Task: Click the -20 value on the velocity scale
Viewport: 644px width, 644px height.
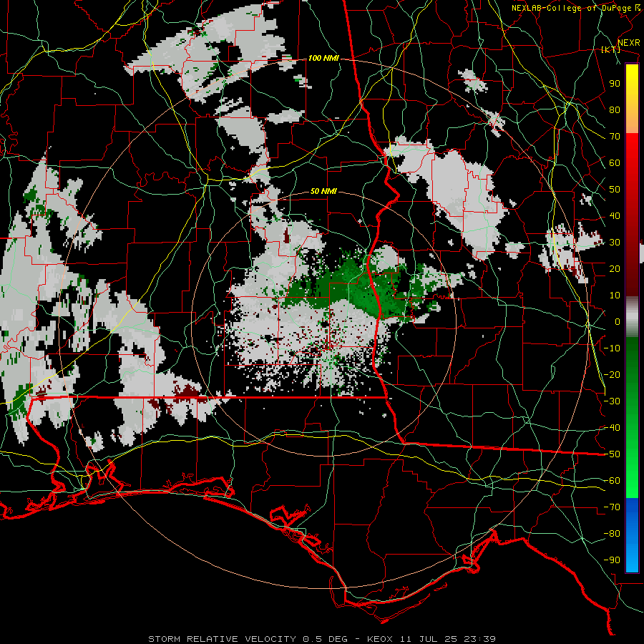Action: click(612, 375)
